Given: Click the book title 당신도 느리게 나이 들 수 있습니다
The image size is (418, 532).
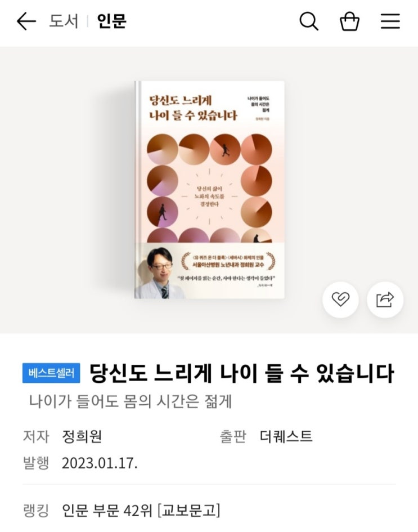Looking at the screenshot, I should click(x=242, y=373).
